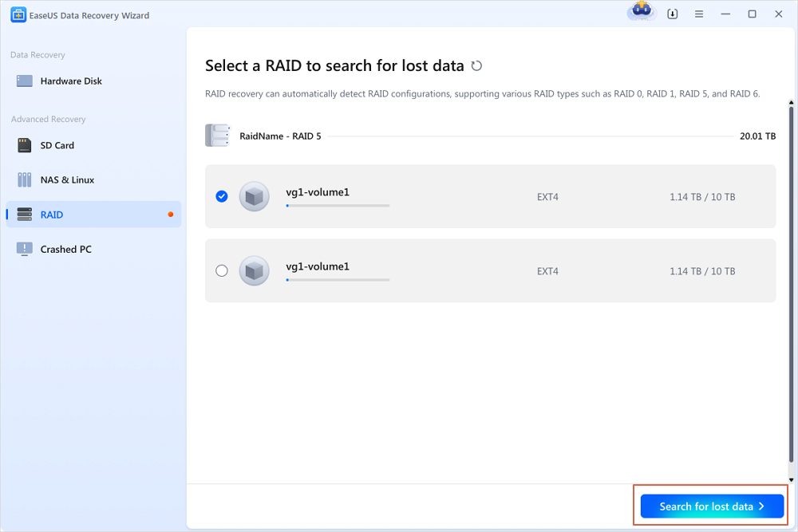798x532 pixels.
Task: Click the RAID 5 array server icon
Action: pos(218,136)
